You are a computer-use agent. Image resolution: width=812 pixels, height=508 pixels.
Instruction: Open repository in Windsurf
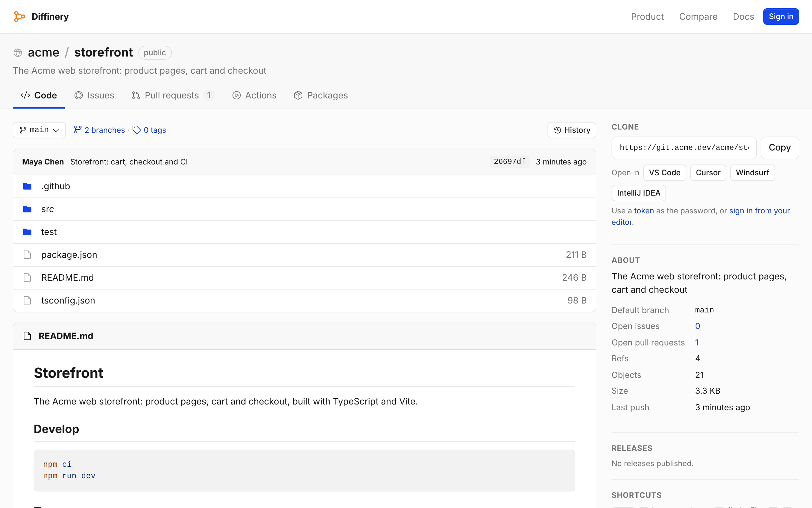click(x=752, y=173)
